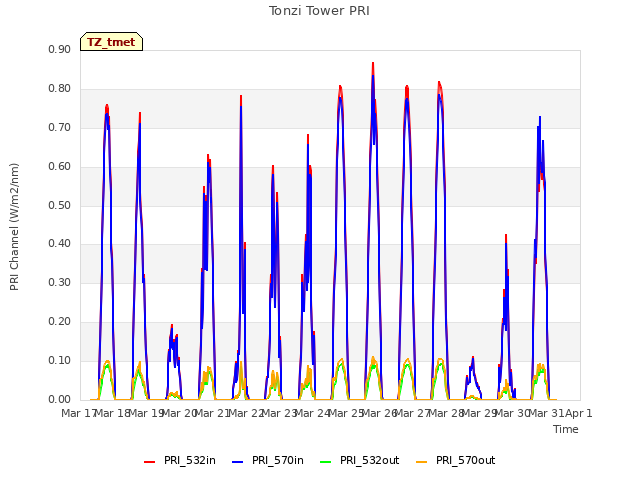Image resolution: width=640 pixels, height=480 pixels.
Task: Click the TZ_tmet annotation label
Action: pos(111,42)
